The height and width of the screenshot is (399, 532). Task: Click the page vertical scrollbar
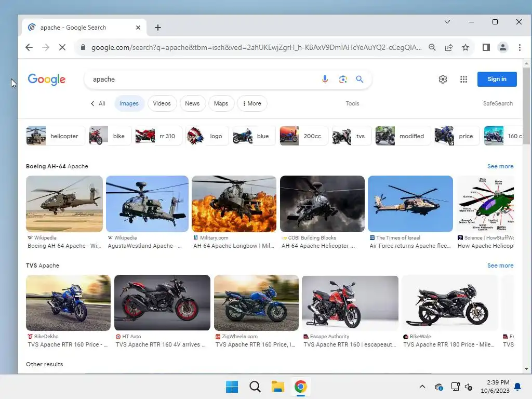coord(526,106)
